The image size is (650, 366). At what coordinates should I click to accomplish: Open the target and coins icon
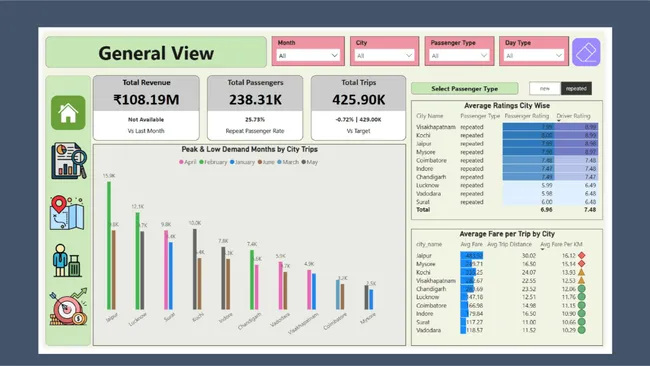(x=68, y=307)
